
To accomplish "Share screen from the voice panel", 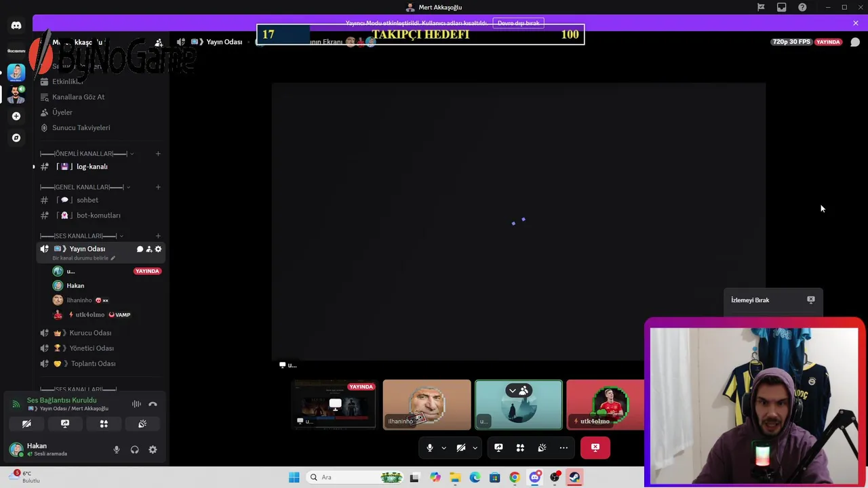I will pyautogui.click(x=65, y=424).
